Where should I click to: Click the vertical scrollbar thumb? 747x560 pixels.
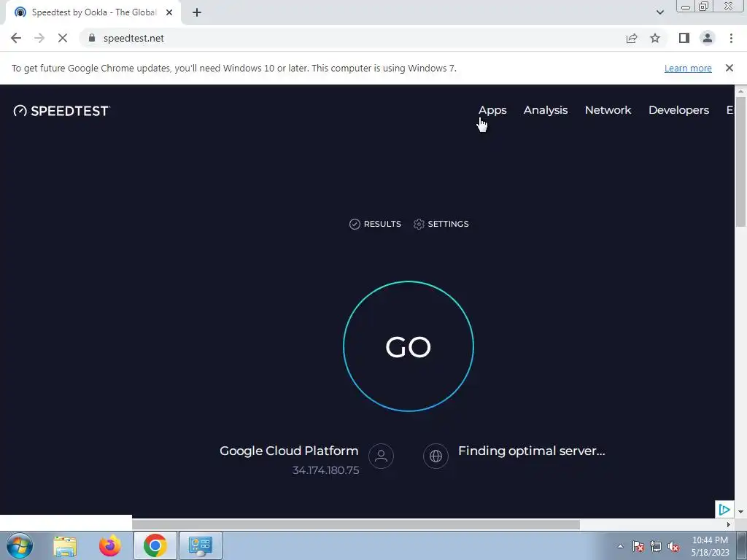click(740, 162)
